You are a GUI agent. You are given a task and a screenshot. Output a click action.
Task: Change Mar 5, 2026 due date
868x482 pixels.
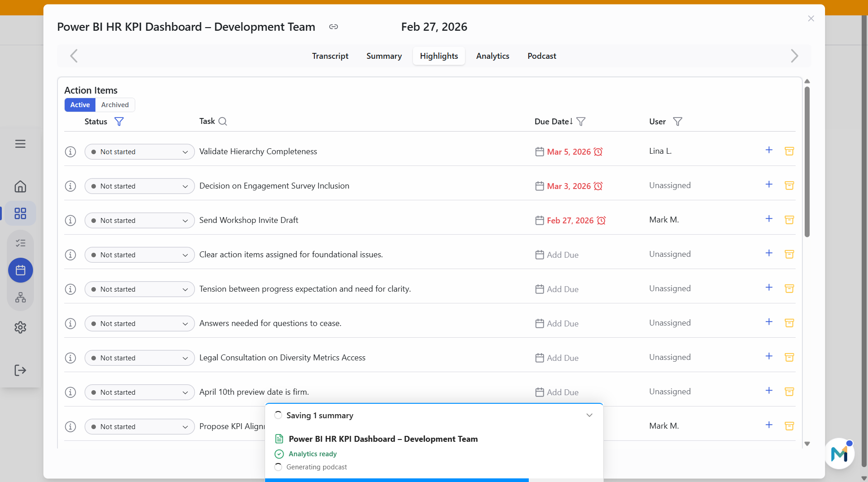click(569, 151)
